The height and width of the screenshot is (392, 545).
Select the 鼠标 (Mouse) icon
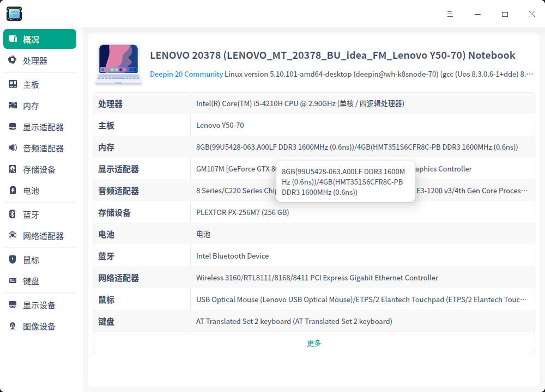click(x=12, y=260)
